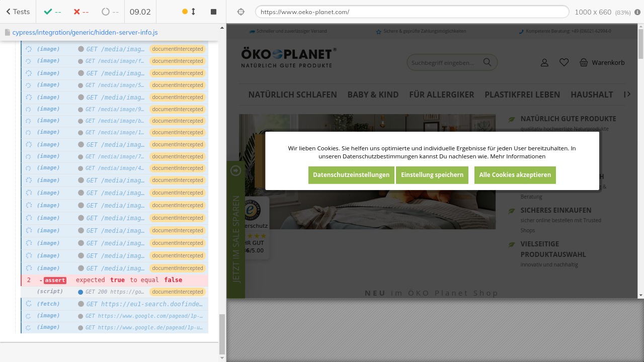Open the wishlist heart icon
The image size is (644, 362).
click(x=564, y=62)
